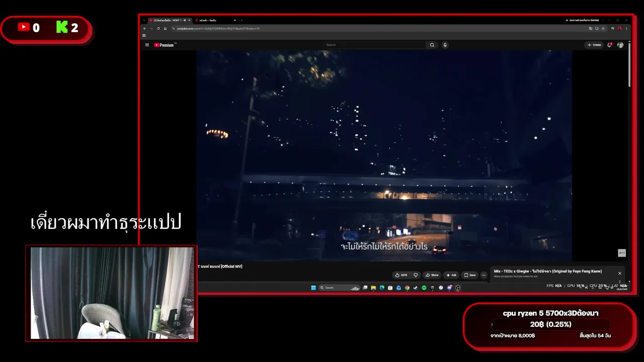
Task: Like the video showing 307K likes
Action: [x=401, y=275]
